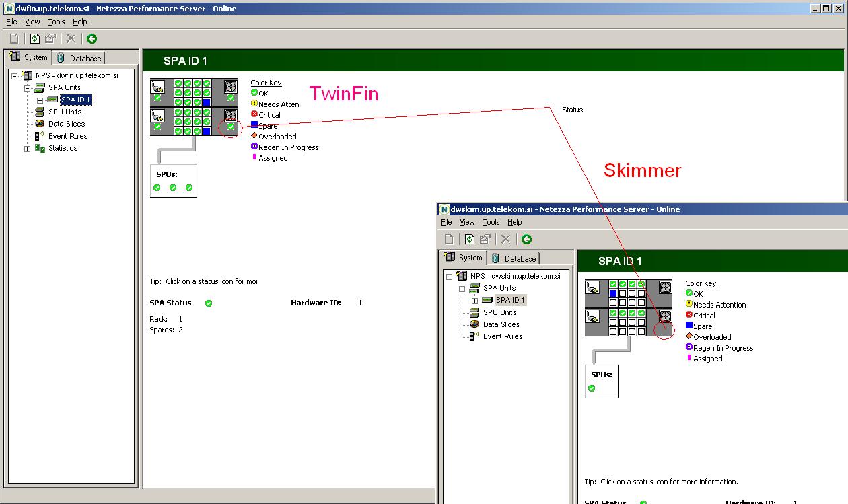Switch to Database tab in dwskim window
The height and width of the screenshot is (504, 848).
(514, 258)
